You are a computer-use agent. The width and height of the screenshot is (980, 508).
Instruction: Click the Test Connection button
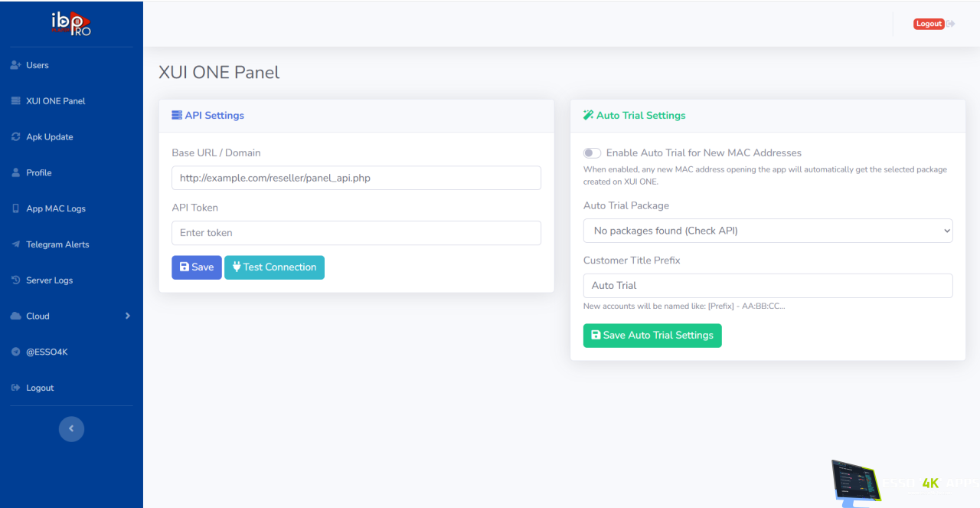click(274, 267)
